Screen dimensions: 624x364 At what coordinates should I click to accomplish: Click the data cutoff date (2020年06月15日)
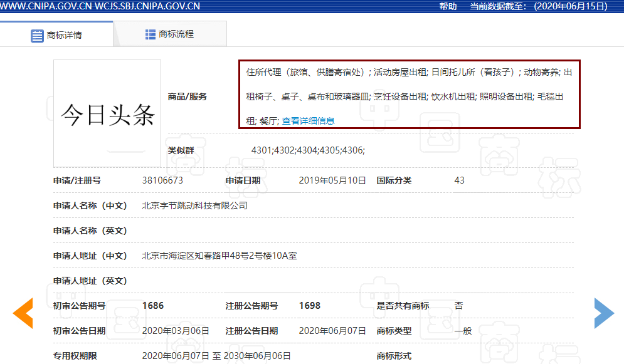[x=571, y=6]
